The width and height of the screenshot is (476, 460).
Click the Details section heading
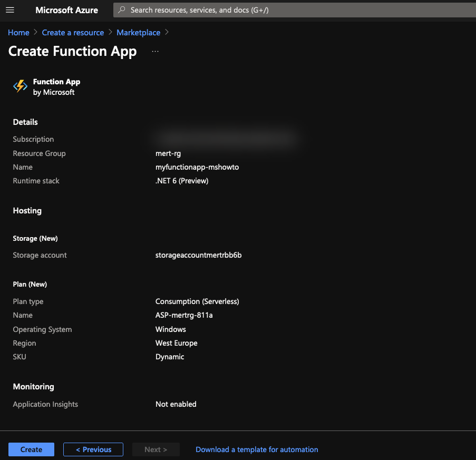tap(25, 122)
